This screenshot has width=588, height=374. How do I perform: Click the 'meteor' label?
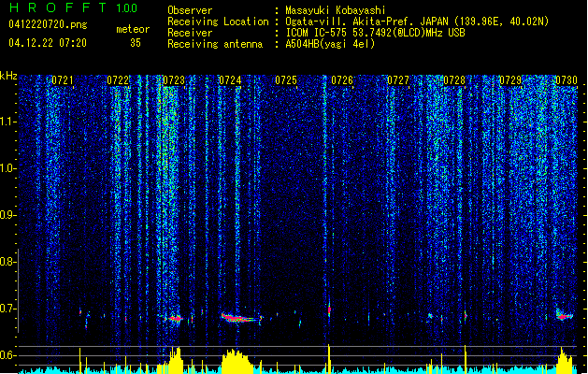[x=133, y=29]
